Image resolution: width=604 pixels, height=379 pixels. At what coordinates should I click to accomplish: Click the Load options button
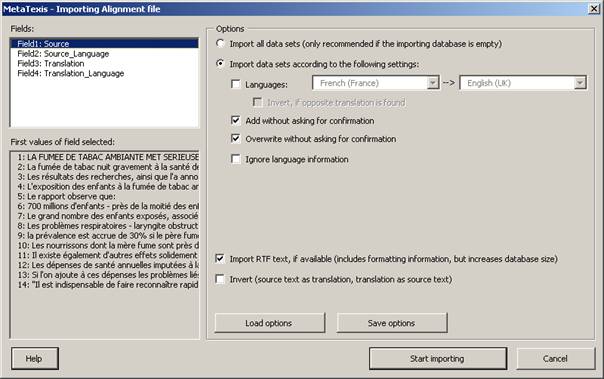coord(270,323)
